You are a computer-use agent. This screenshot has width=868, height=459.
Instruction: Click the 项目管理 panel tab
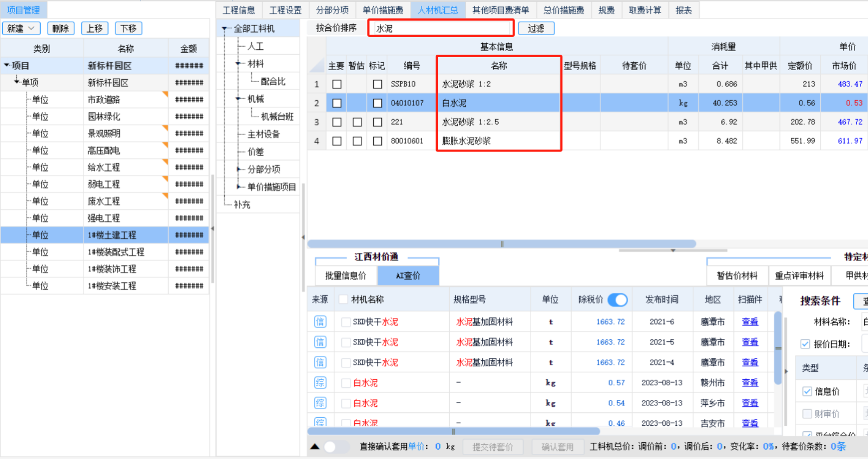point(23,10)
